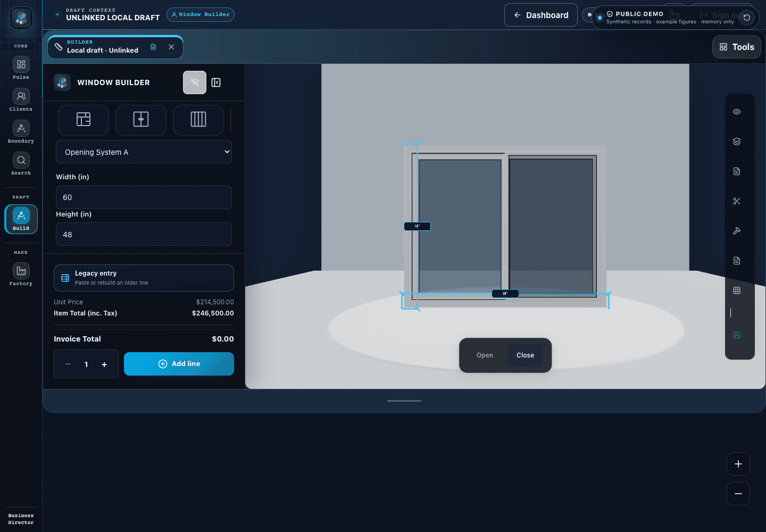766x532 pixels.
Task: Zoom in with the plus button
Action: tap(738, 464)
